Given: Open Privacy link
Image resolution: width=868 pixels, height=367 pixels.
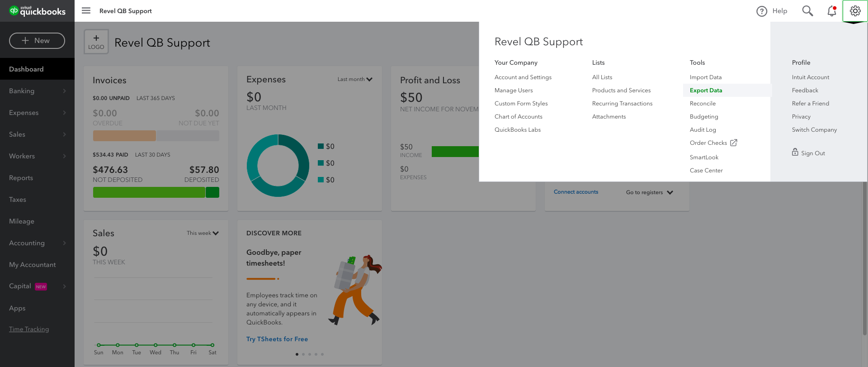Looking at the screenshot, I should (801, 117).
